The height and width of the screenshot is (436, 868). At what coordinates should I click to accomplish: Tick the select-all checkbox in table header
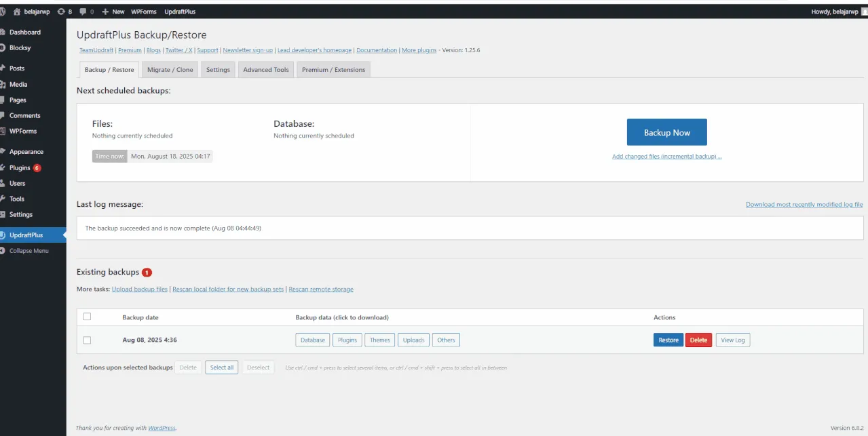point(87,317)
